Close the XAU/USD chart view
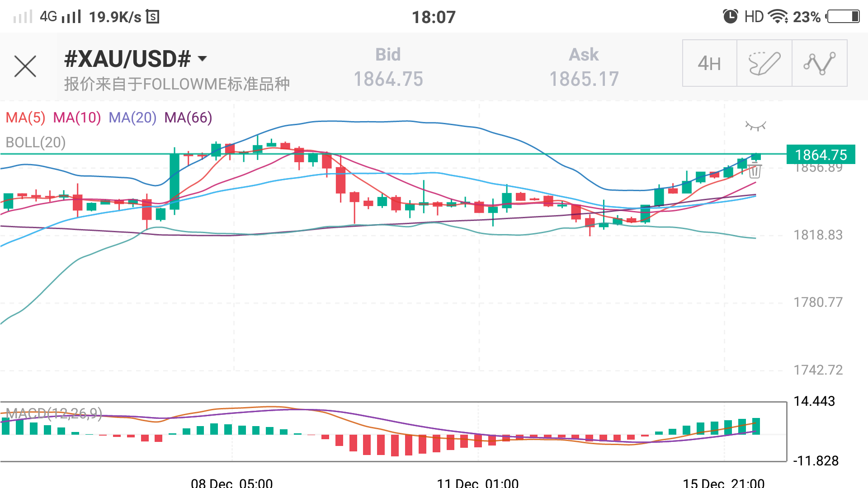This screenshot has width=868, height=488. click(x=25, y=66)
